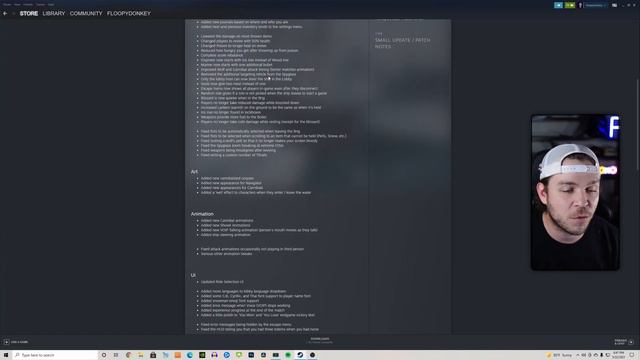Click the green friends notification button

coord(570,5)
